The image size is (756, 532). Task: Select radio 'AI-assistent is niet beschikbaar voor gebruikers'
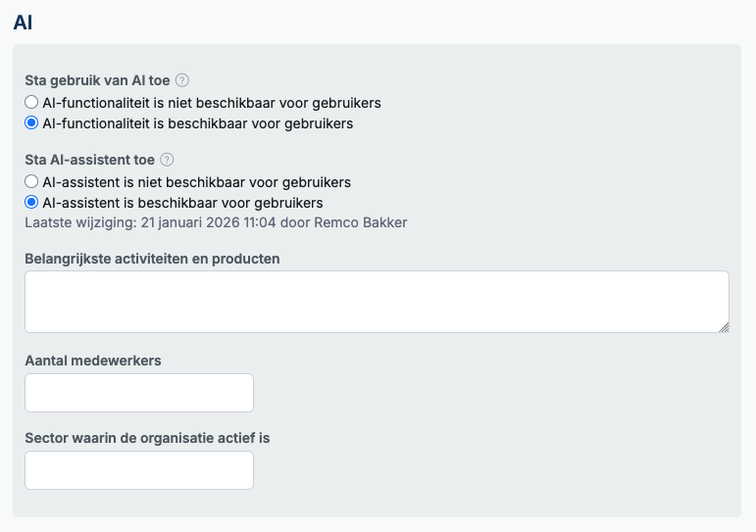click(x=31, y=181)
